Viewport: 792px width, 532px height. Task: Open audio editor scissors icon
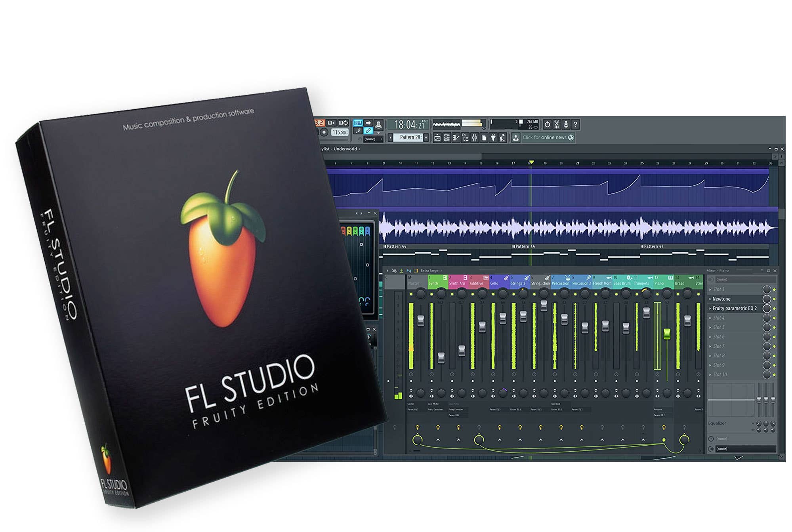(557, 124)
